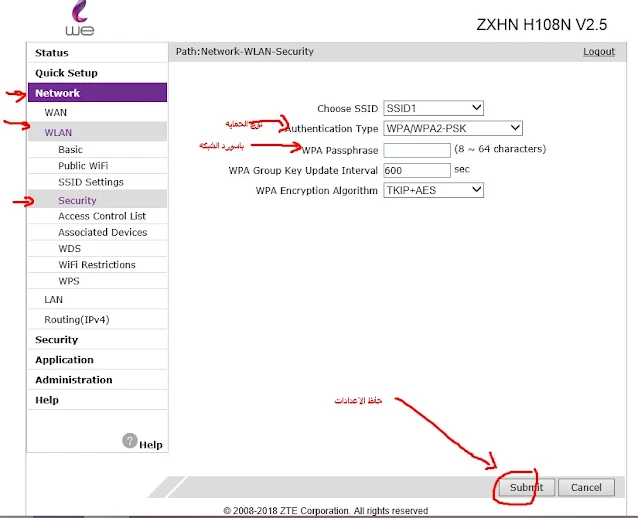
Task: Click the Cancel button
Action: pyautogui.click(x=586, y=487)
